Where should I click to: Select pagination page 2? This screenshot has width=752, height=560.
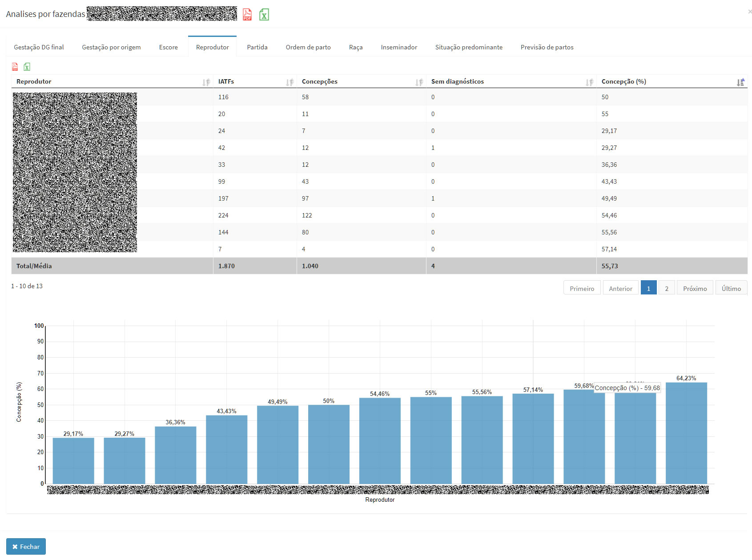667,288
